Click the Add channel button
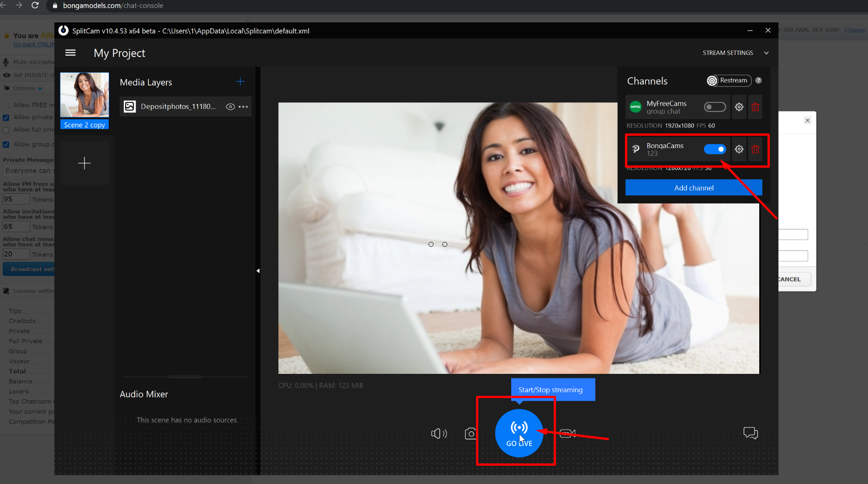This screenshot has height=484, width=868. click(693, 188)
